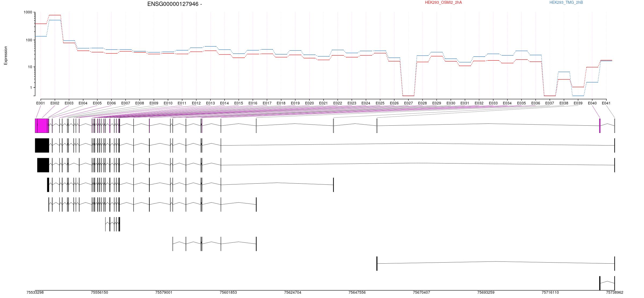Click exon label E017
644x298 pixels.
click(267, 103)
